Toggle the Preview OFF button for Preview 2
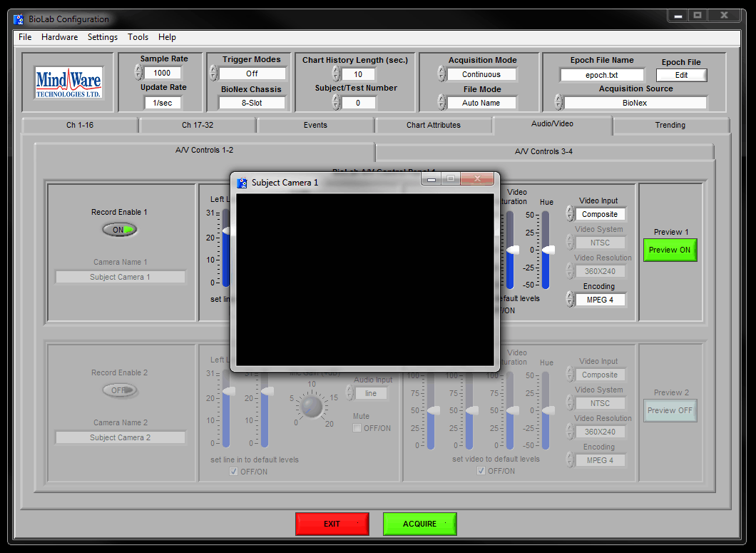Screen dimensions: 756x553 coord(670,411)
